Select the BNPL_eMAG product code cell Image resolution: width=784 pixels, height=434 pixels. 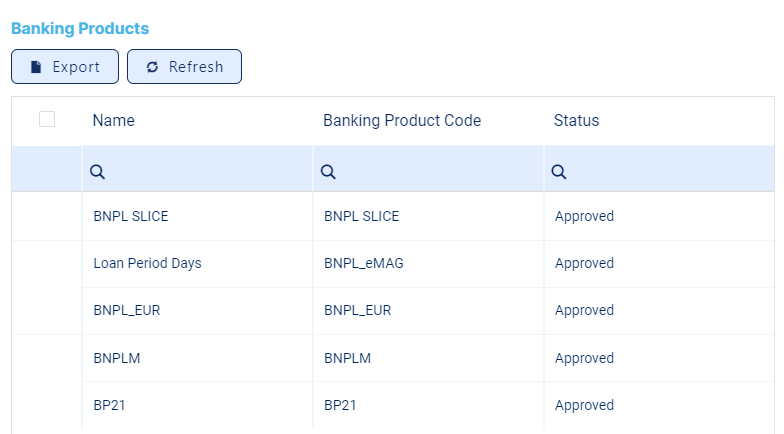pyautogui.click(x=364, y=264)
